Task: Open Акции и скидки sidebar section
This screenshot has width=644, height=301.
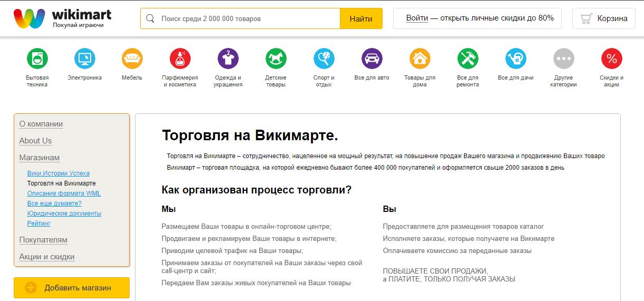Action: [47, 257]
